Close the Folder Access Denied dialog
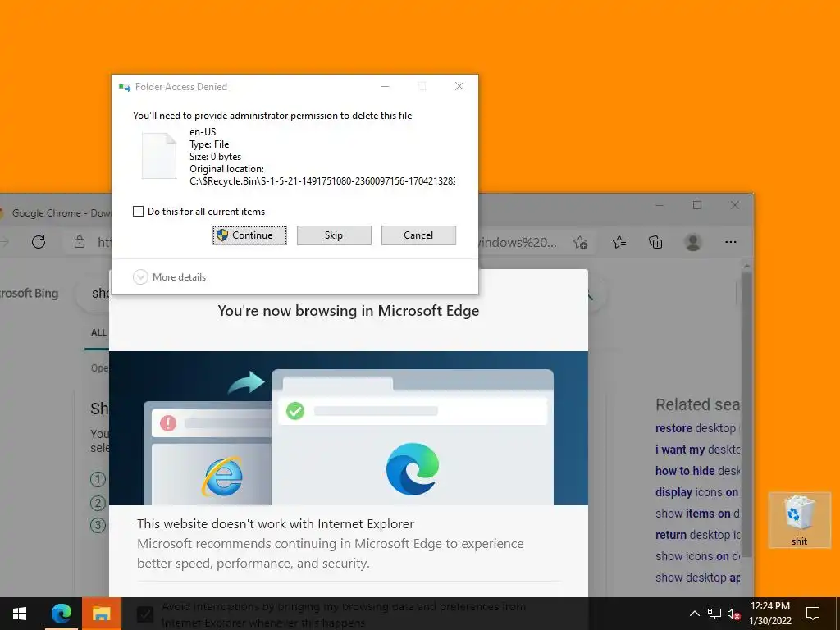This screenshot has width=840, height=630. click(x=459, y=86)
